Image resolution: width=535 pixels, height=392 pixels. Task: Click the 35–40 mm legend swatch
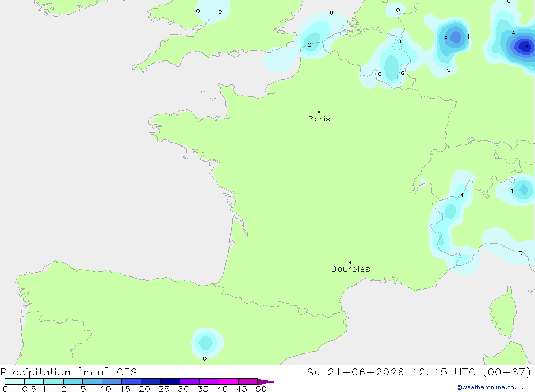pyautogui.click(x=209, y=381)
